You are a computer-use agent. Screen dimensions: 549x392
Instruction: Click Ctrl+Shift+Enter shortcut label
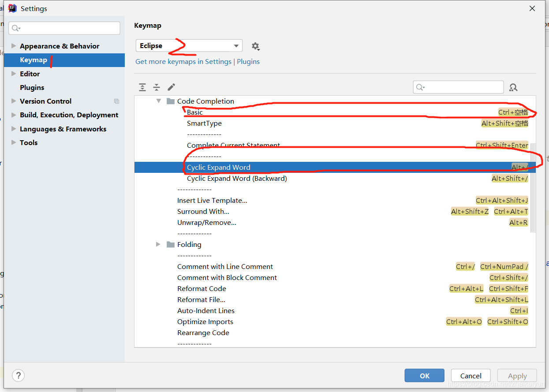pyautogui.click(x=502, y=146)
